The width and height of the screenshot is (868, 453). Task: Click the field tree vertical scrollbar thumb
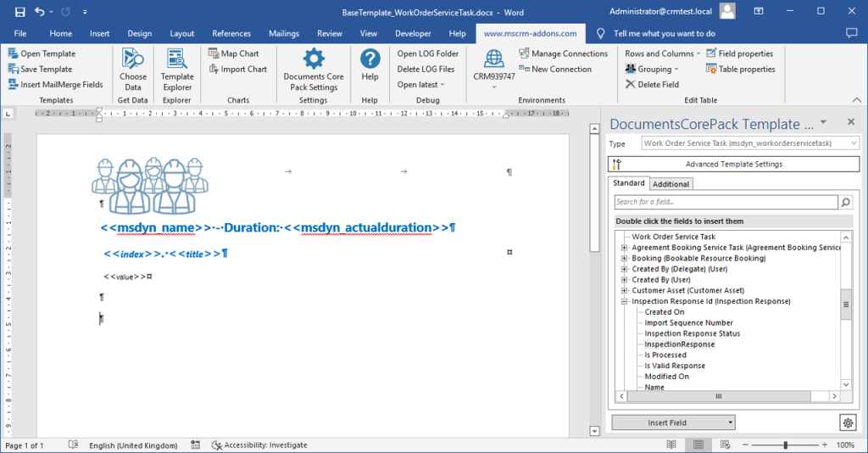click(x=846, y=304)
